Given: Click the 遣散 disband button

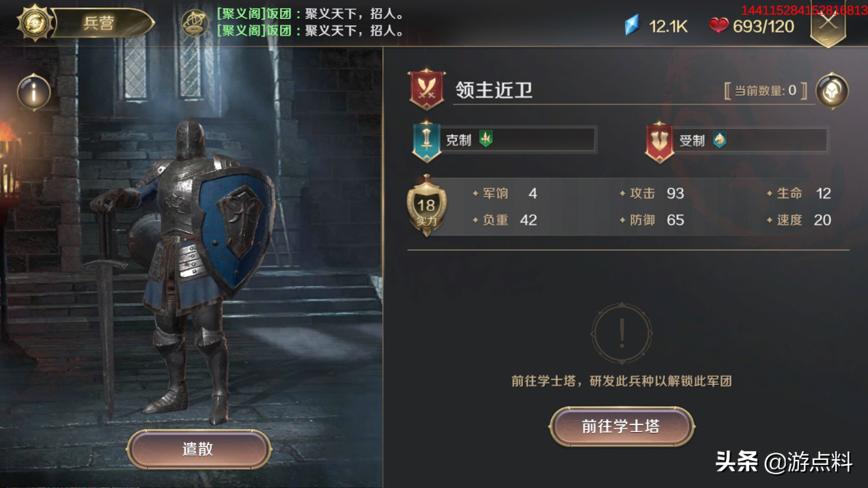Looking at the screenshot, I should coord(199,449).
